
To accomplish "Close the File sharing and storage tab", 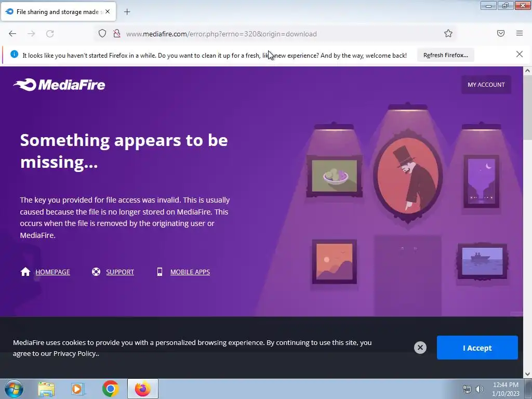I will (108, 11).
